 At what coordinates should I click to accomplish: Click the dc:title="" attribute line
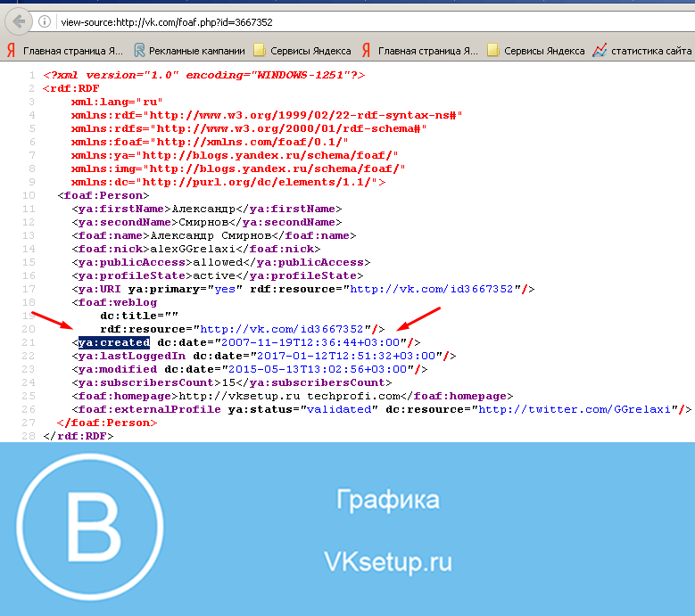[139, 316]
